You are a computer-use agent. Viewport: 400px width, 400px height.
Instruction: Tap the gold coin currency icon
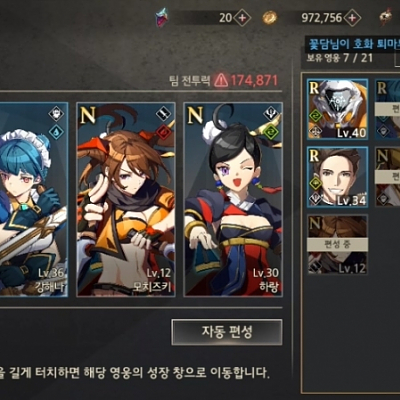[x=269, y=18]
